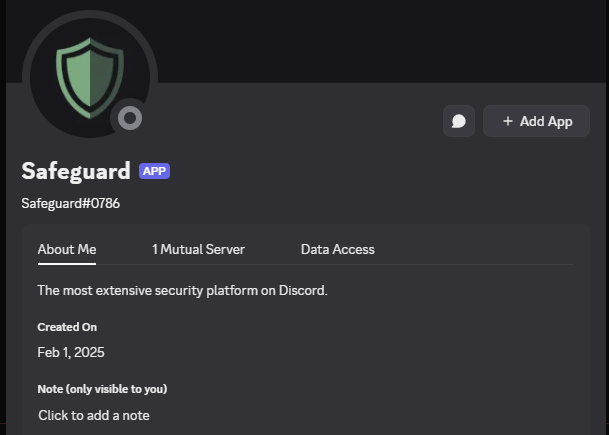Click the purple APP badge
The height and width of the screenshot is (435, 609).
(155, 171)
